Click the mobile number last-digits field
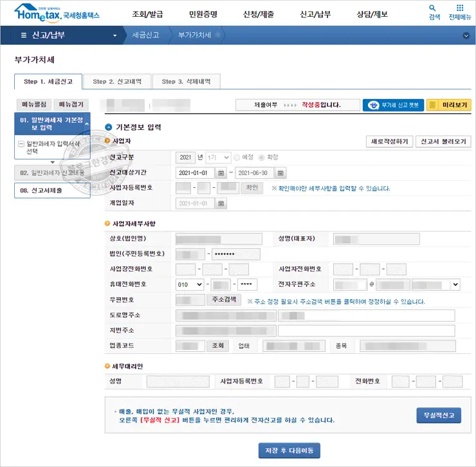This screenshot has height=467, width=476. [248, 284]
